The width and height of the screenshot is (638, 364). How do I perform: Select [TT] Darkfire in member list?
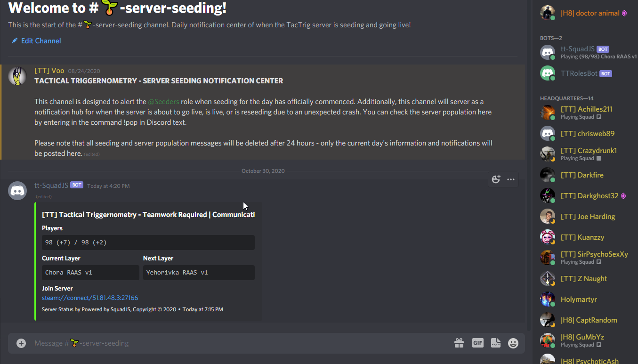[x=587, y=175]
